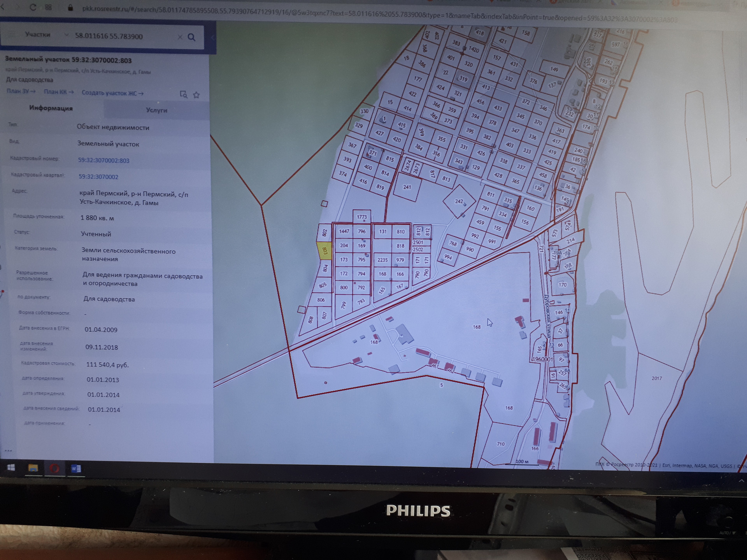Expand the three-dot menu at panel bottom
The width and height of the screenshot is (747, 560).
[8, 451]
